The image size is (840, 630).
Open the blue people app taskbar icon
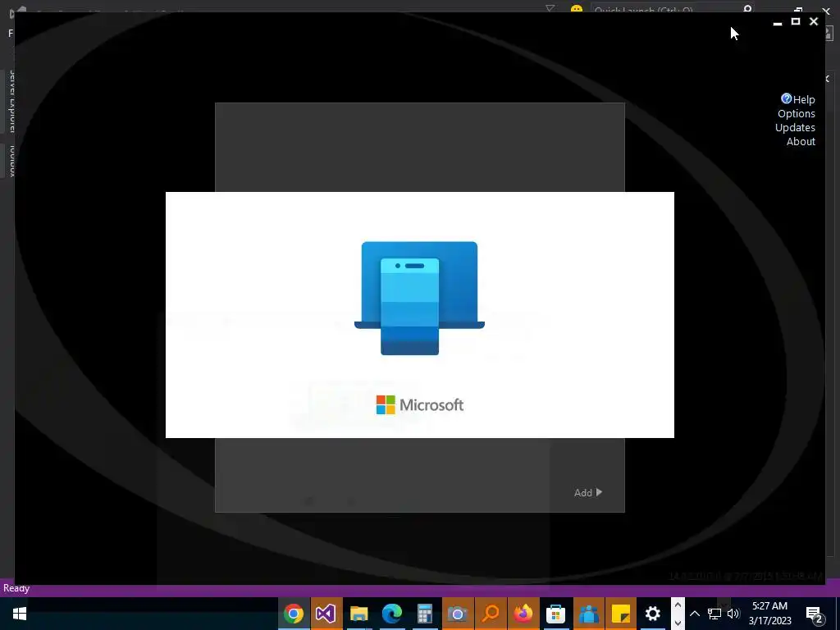click(x=588, y=614)
